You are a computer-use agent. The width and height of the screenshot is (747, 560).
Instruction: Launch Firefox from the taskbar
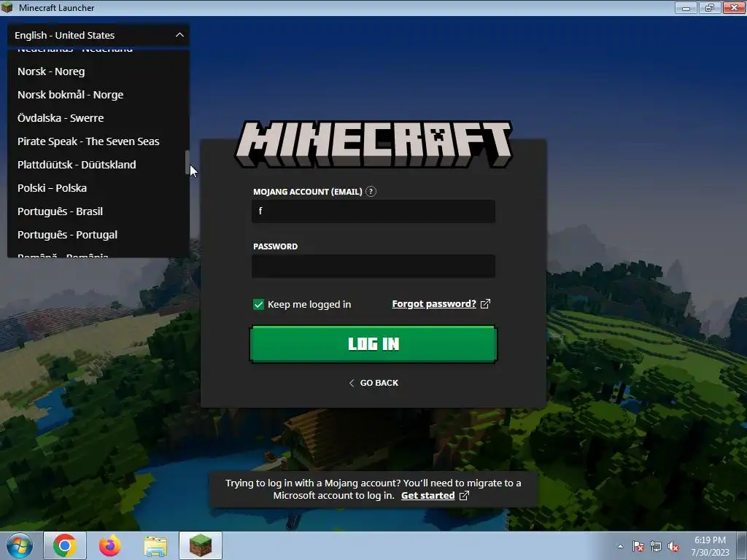pos(109,545)
